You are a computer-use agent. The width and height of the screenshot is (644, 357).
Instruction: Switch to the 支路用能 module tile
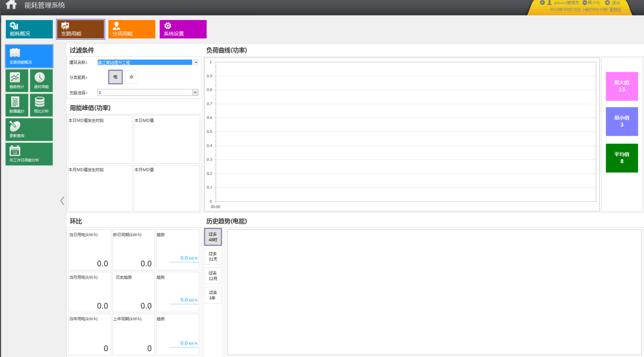pos(81,29)
